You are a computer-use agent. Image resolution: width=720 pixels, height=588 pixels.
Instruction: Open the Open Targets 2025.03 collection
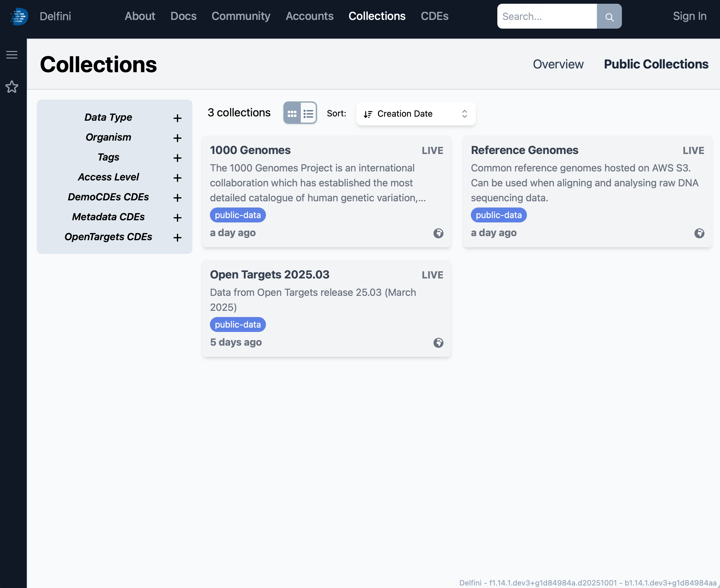click(x=269, y=275)
